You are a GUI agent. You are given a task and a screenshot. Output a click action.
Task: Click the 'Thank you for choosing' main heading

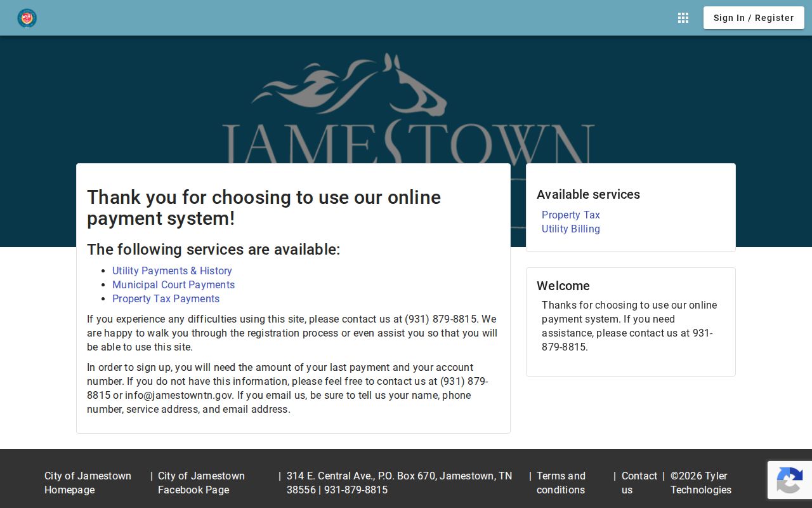click(264, 208)
